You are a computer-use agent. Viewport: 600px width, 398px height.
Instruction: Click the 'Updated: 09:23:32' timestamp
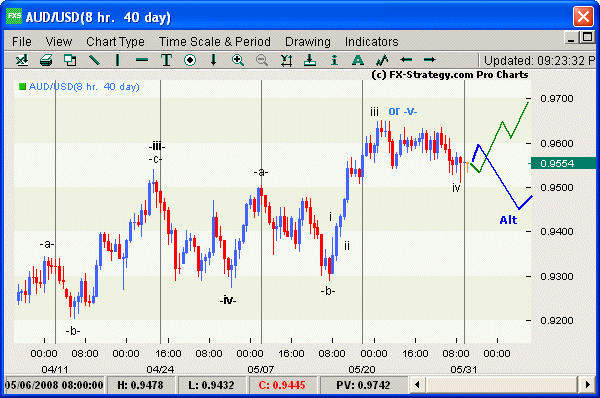coord(539,60)
